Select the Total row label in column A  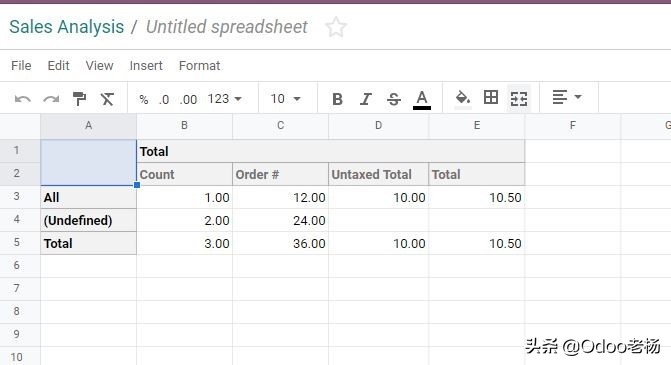click(x=89, y=243)
